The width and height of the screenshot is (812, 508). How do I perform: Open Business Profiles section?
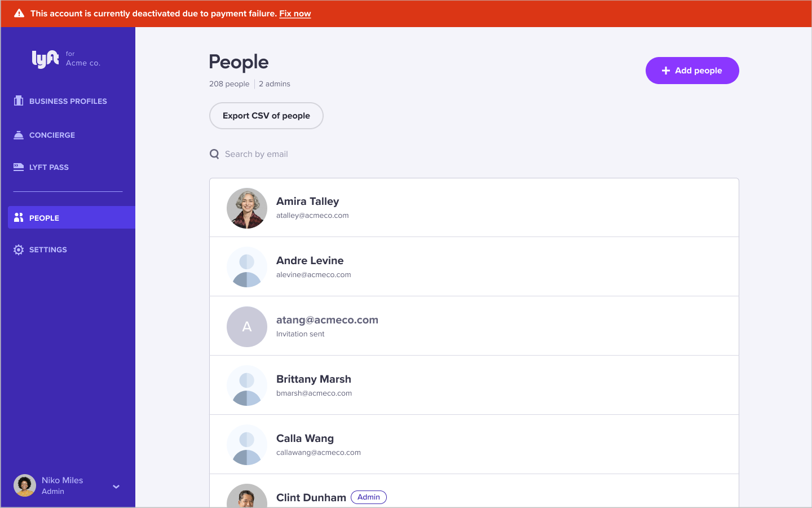pos(68,101)
